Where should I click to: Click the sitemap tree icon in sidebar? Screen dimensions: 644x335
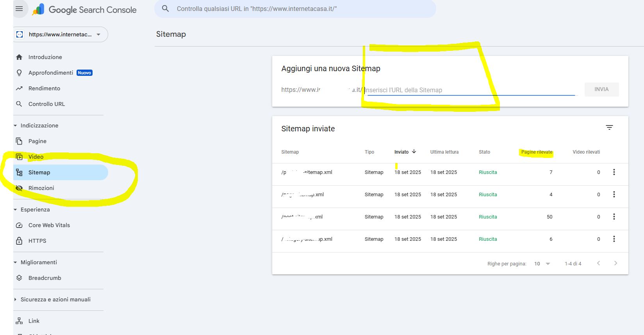click(19, 172)
